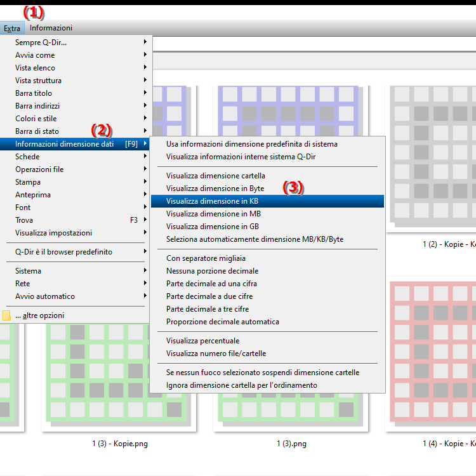Open Operazioni file submenu
476x476 pixels.
(75, 169)
